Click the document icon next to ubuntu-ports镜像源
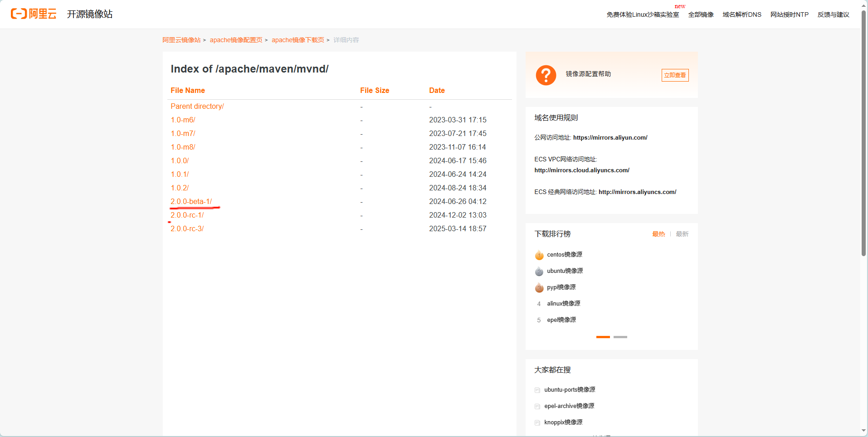868x437 pixels. (537, 390)
